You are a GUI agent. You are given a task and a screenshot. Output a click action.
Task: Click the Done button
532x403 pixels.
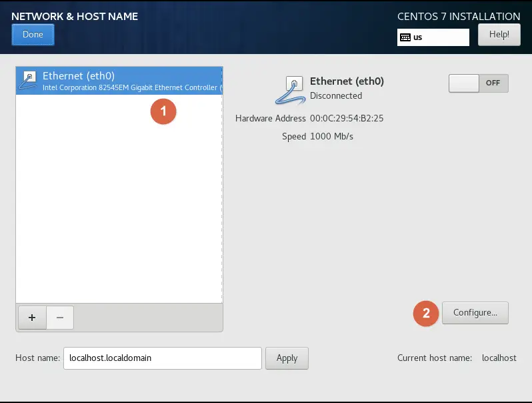coord(33,35)
